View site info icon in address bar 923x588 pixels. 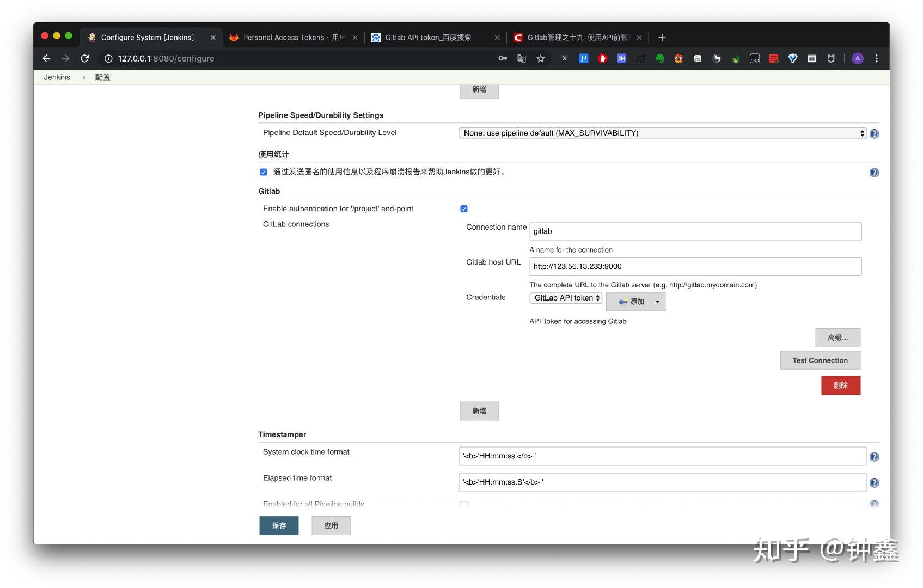(108, 58)
